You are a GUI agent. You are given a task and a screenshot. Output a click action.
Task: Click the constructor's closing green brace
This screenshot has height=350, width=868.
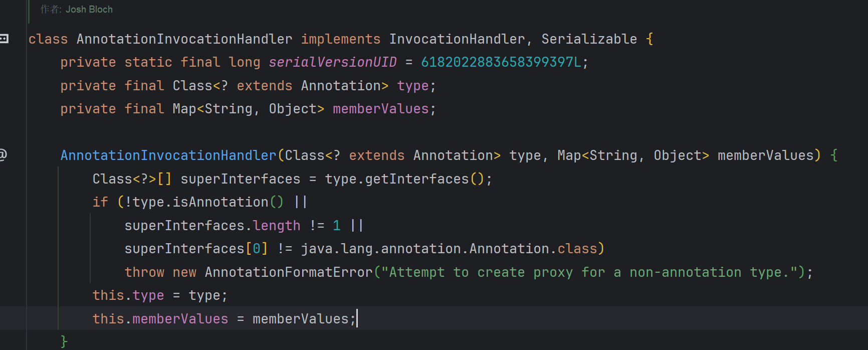tap(64, 341)
